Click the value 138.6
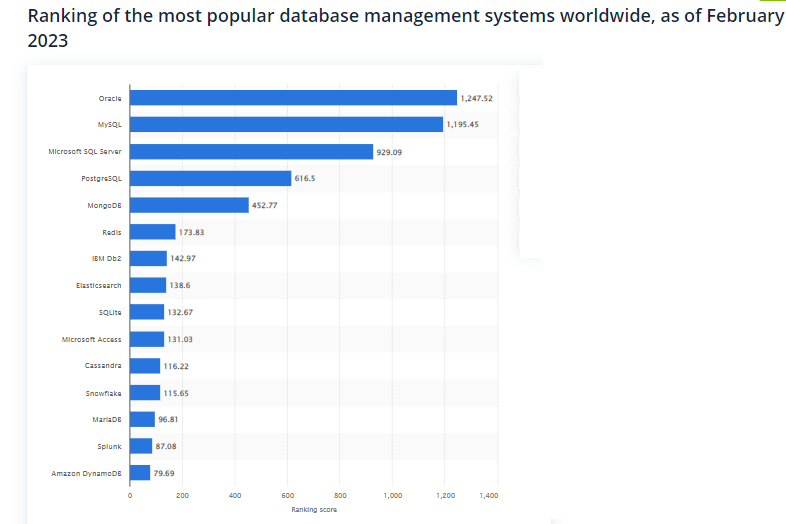The width and height of the screenshot is (786, 524). click(x=180, y=285)
